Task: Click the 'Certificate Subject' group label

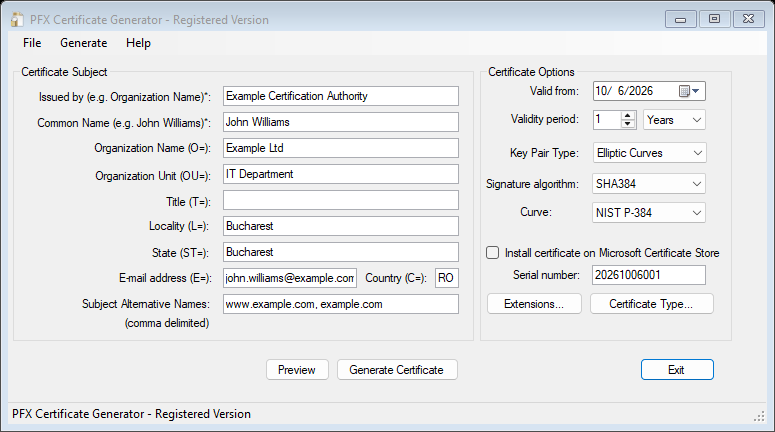Action: click(x=64, y=72)
